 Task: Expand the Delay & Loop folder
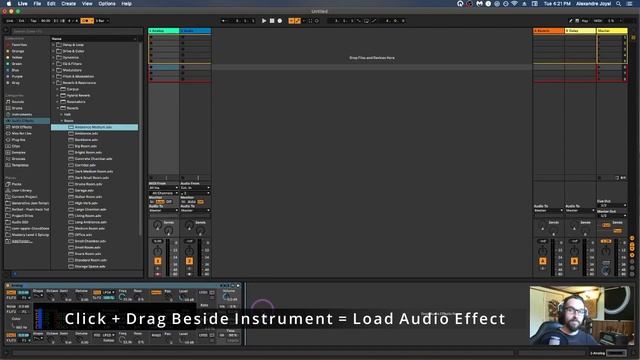(53, 45)
